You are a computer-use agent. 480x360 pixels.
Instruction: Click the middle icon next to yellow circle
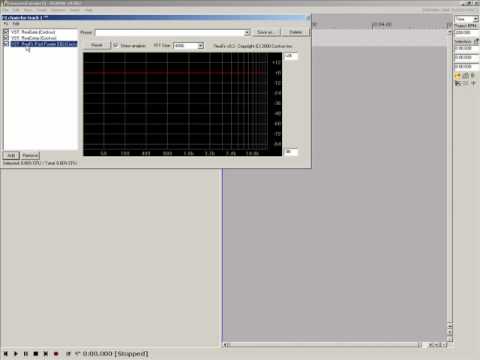[466, 76]
